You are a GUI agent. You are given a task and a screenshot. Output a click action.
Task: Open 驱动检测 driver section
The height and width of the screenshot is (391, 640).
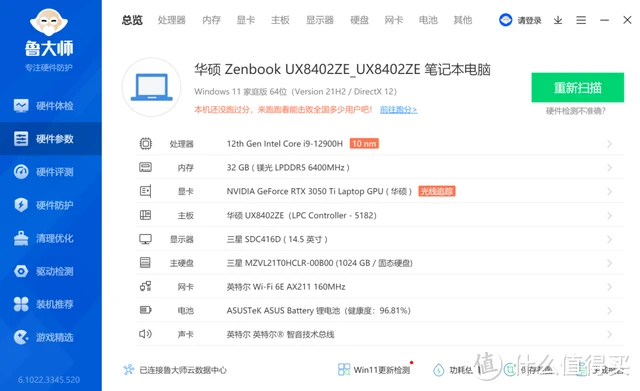(51, 271)
